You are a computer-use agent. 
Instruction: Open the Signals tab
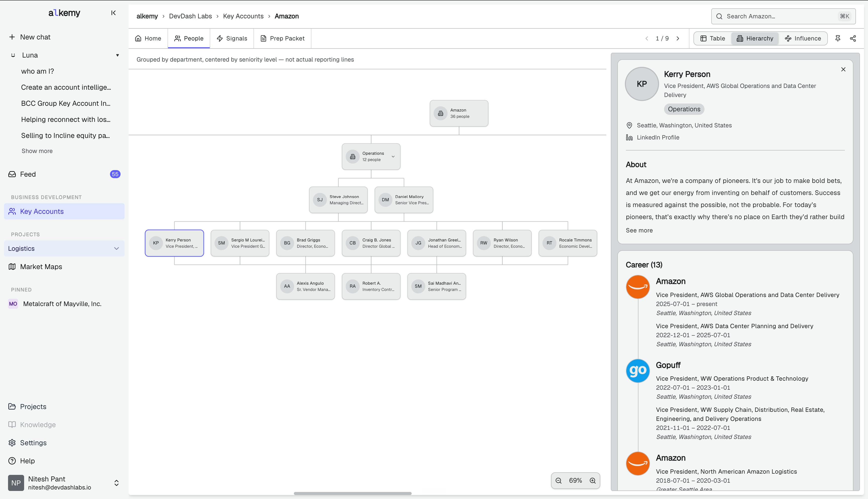[x=232, y=38]
